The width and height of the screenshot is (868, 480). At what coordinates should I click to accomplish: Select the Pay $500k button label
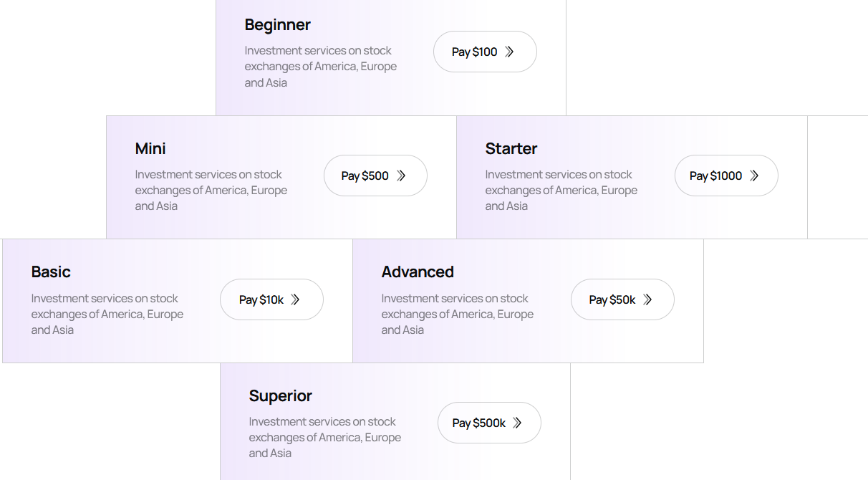click(478, 423)
